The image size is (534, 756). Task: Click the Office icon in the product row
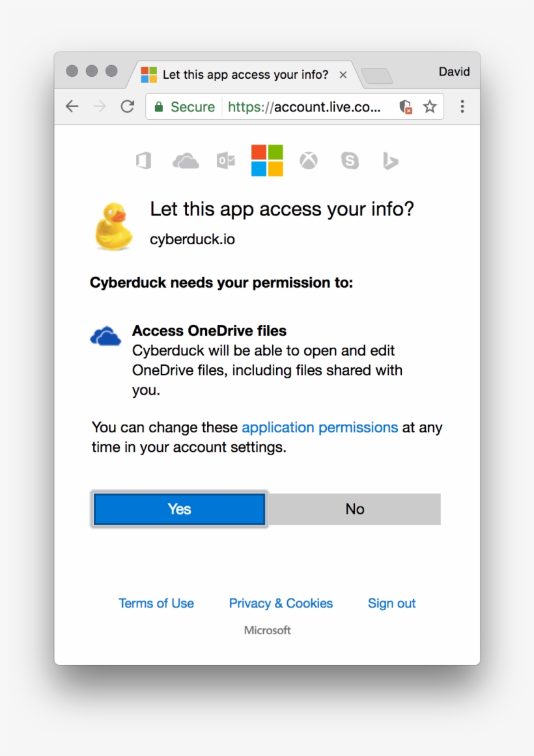point(143,160)
